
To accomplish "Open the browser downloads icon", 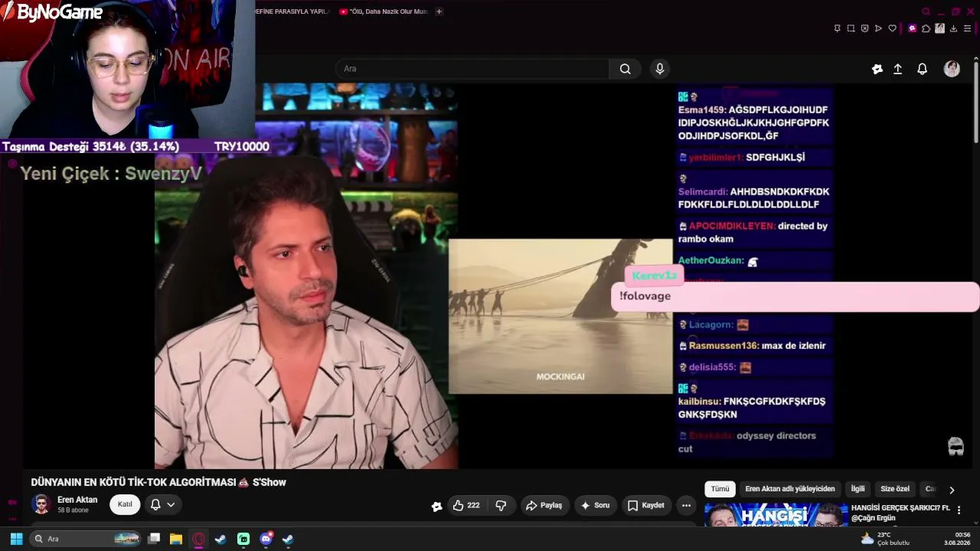I will point(953,28).
